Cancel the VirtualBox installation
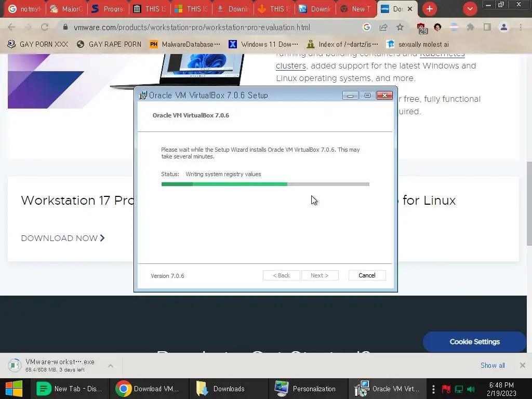 click(x=367, y=275)
